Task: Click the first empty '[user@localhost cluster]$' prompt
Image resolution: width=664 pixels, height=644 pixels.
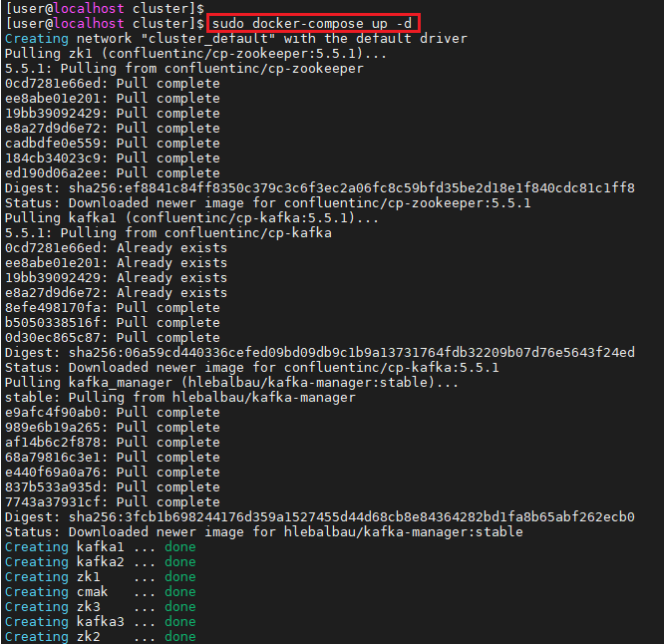Action: click(x=105, y=8)
